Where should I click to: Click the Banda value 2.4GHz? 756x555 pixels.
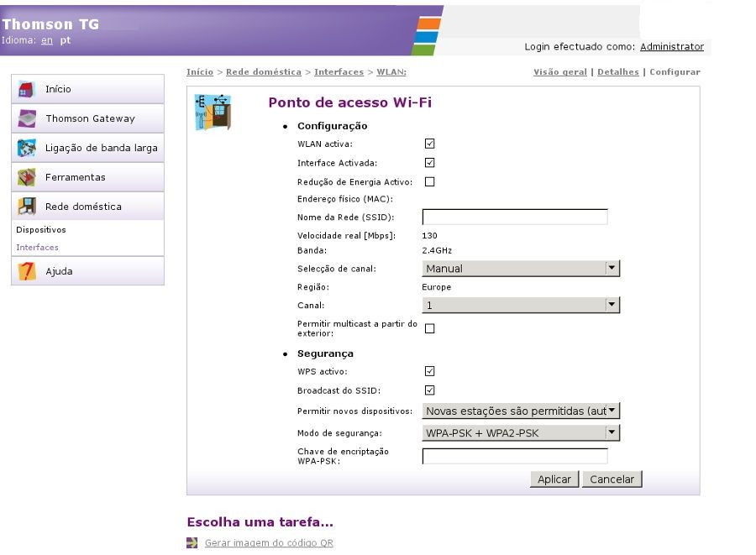436,250
